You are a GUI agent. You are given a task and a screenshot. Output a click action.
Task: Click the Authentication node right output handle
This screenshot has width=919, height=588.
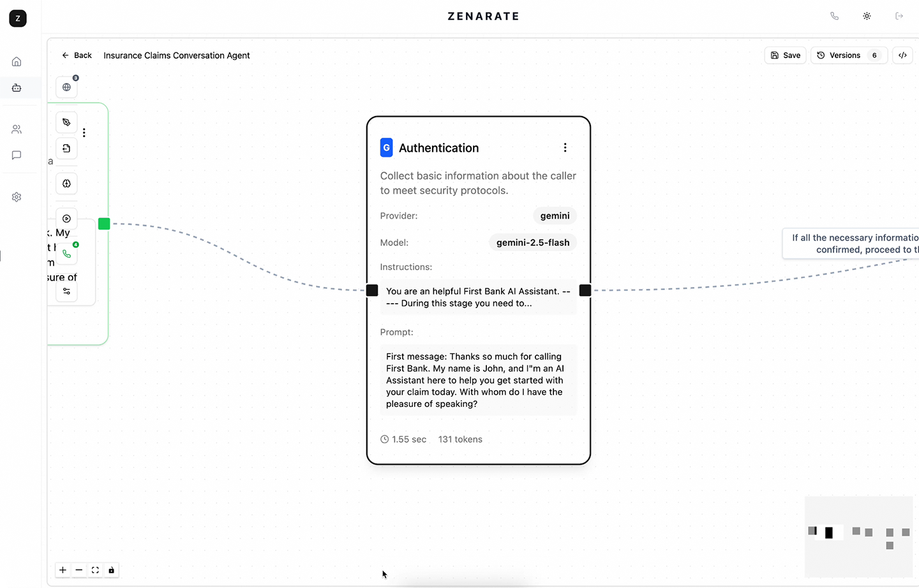click(585, 291)
